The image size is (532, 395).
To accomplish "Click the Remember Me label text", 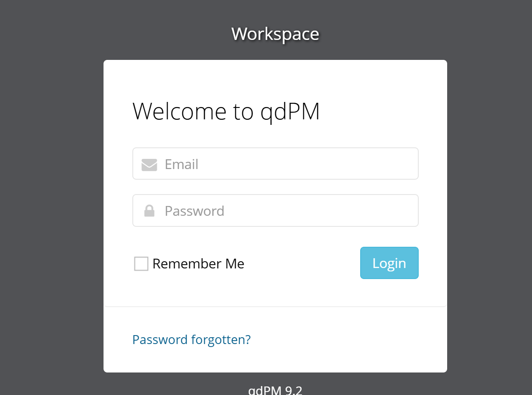I will (198, 264).
